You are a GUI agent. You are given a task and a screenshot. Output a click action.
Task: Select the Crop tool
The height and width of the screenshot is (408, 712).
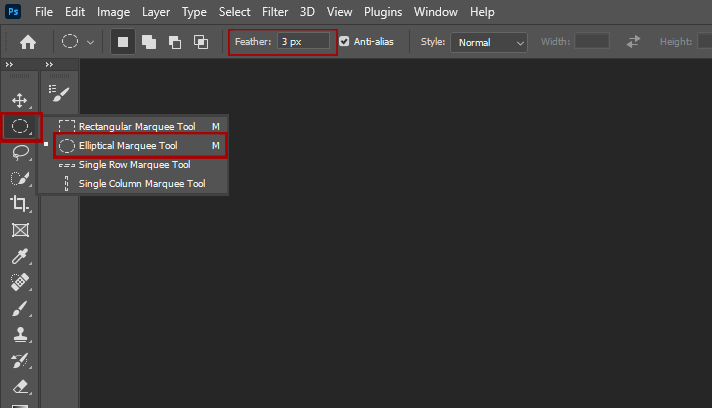click(20, 204)
